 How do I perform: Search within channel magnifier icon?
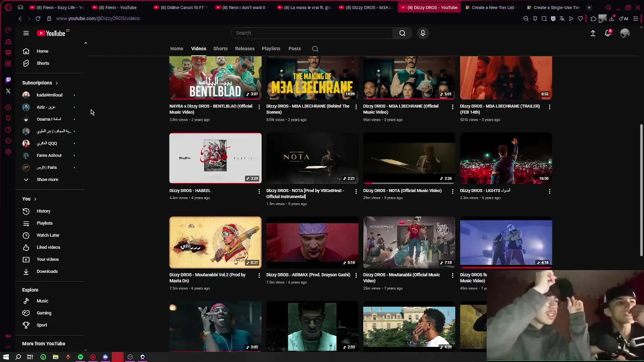tap(315, 49)
